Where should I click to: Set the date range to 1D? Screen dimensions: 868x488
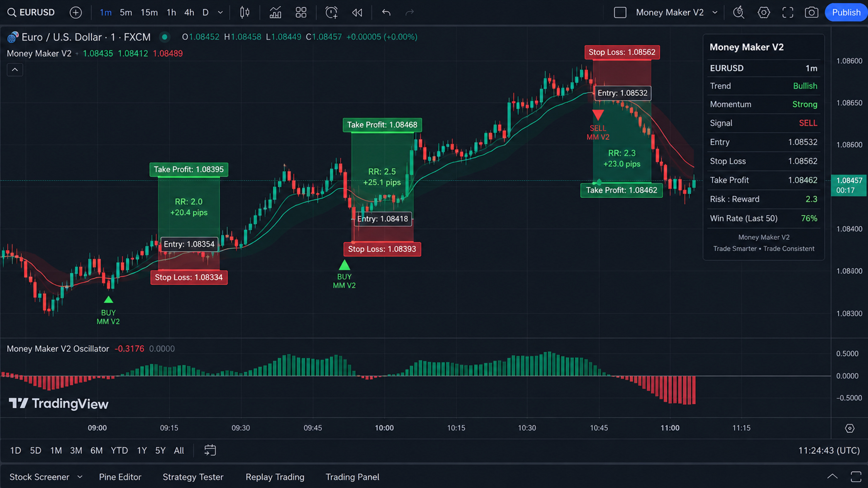click(16, 450)
